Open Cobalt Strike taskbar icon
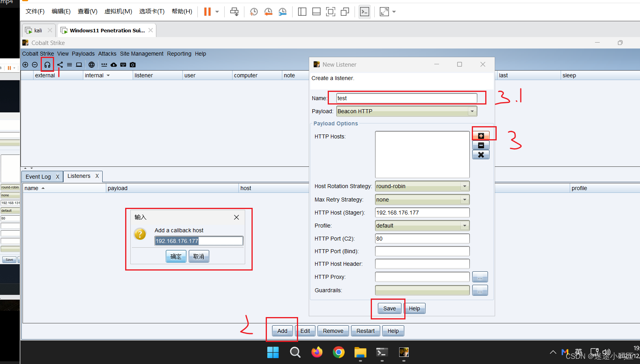640x364 pixels. coord(404,352)
